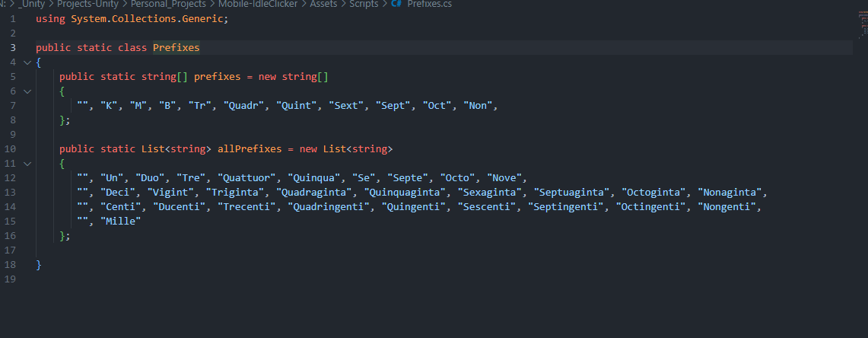Click the class name Prefixes

[176, 48]
